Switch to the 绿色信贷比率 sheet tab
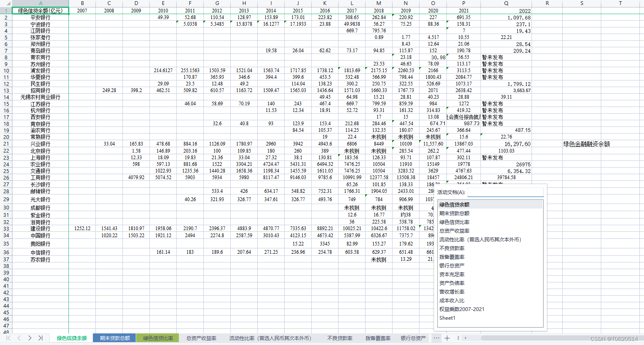 tap(158, 338)
